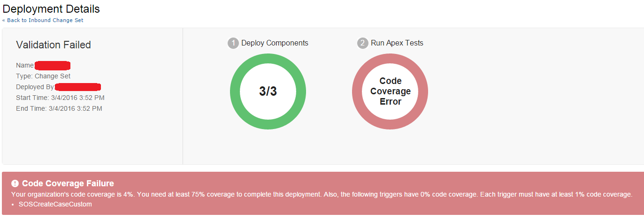Click the exclamation icon beside Code Coverage Failure
644x221 pixels.
pos(15,183)
